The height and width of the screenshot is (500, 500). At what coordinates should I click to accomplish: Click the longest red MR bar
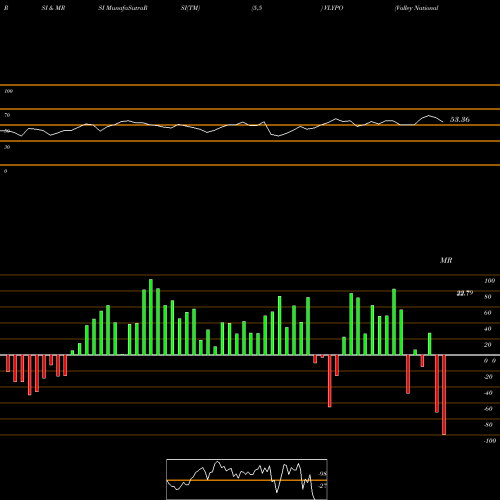[x=444, y=395]
